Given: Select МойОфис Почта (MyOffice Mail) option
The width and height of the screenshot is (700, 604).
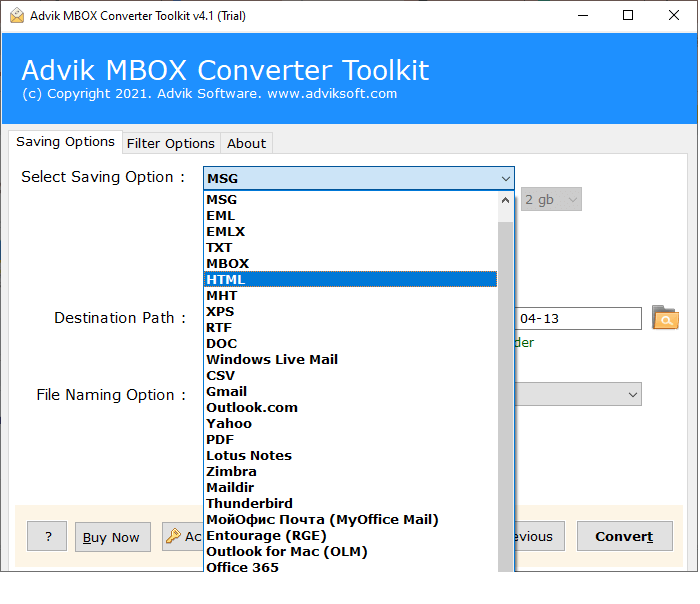Looking at the screenshot, I should 350,520.
